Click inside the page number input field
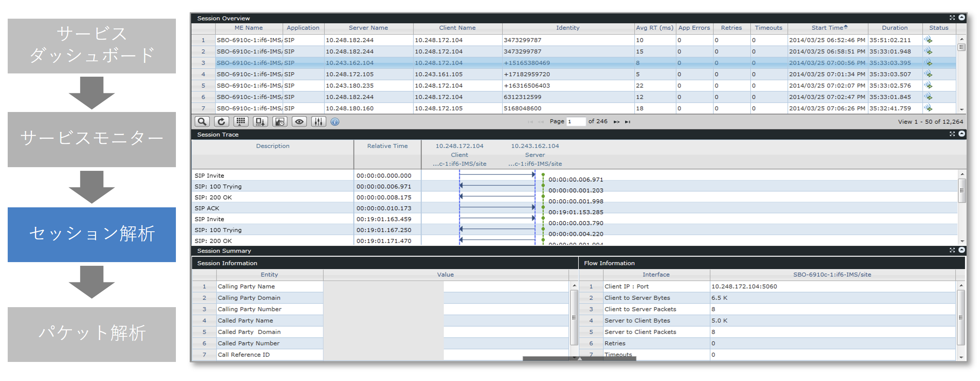Image resolution: width=980 pixels, height=381 pixels. [x=576, y=121]
